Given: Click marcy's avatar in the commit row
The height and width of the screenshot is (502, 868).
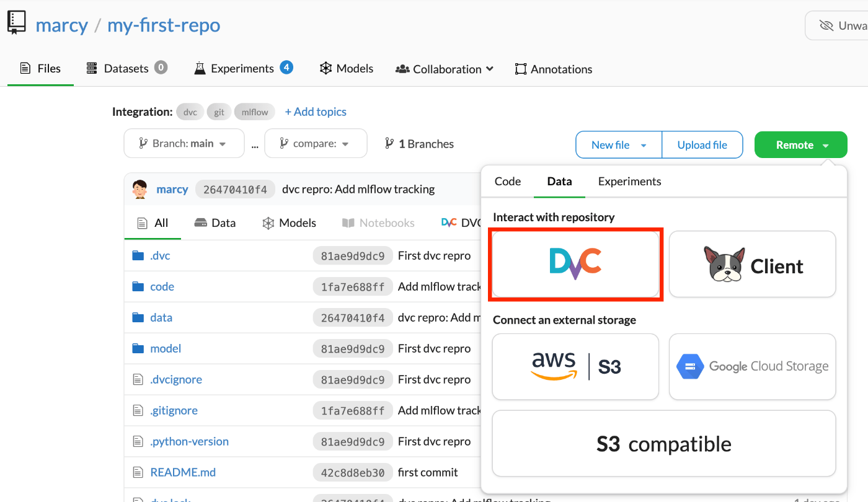Looking at the screenshot, I should coord(140,189).
